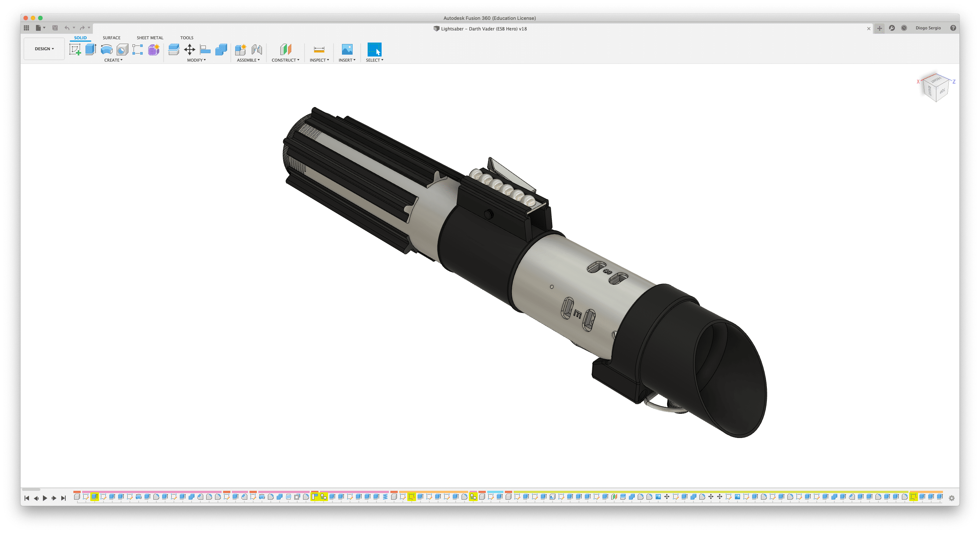Switch to the SURFACE tab
The width and height of the screenshot is (980, 533).
(112, 38)
